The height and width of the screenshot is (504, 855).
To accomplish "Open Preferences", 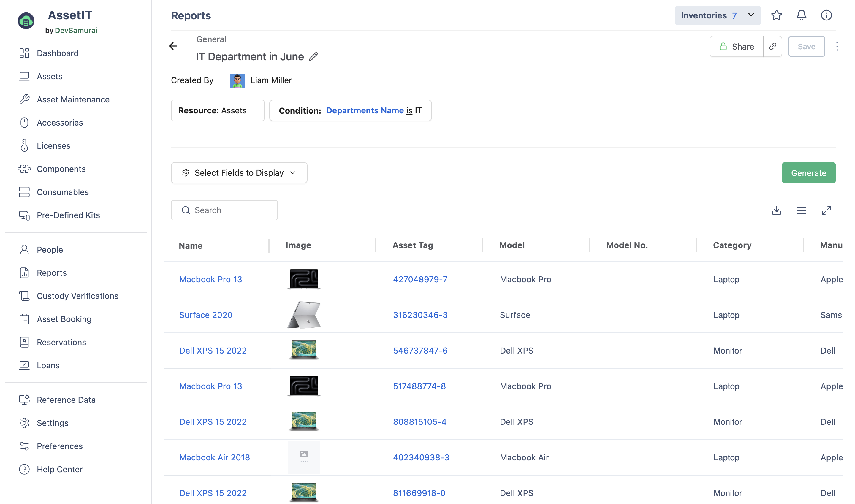I will [x=59, y=446].
